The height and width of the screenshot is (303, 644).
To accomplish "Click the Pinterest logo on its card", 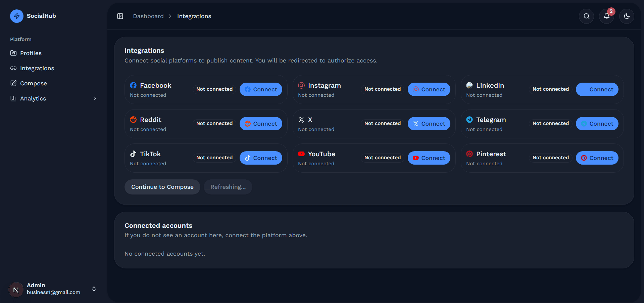I will (469, 154).
